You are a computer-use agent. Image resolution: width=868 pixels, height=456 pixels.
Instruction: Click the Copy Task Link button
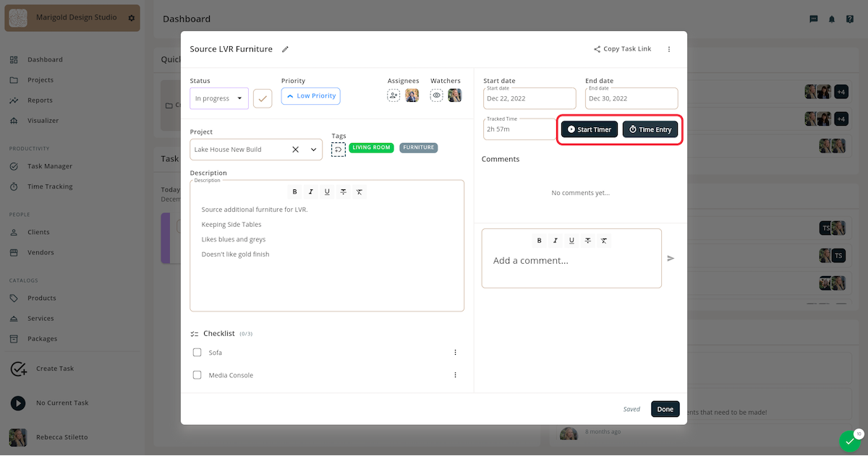(622, 49)
